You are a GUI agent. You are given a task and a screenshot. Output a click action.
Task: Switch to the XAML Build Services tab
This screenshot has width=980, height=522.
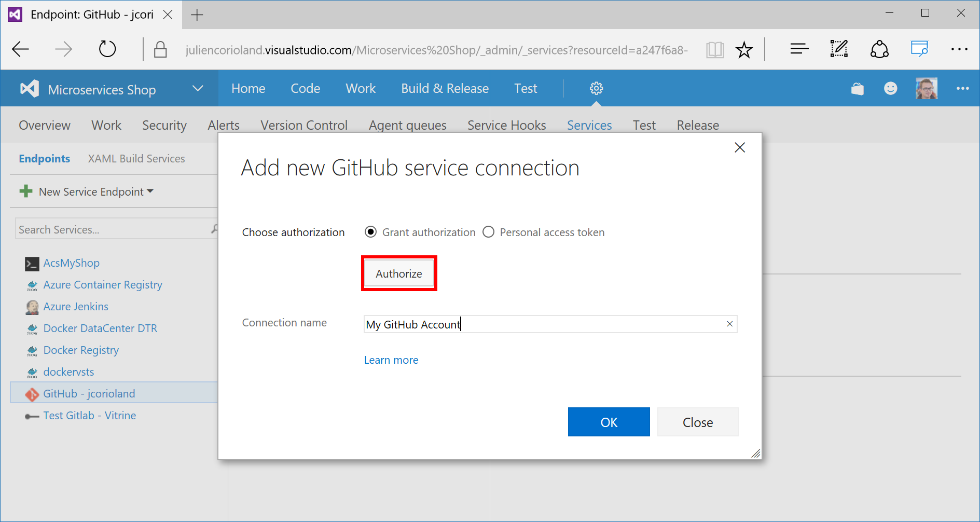(136, 158)
